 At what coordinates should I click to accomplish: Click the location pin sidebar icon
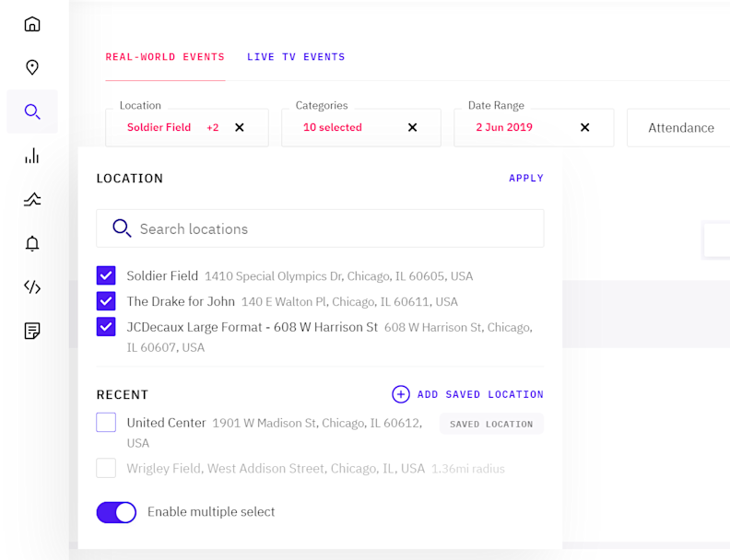32,67
